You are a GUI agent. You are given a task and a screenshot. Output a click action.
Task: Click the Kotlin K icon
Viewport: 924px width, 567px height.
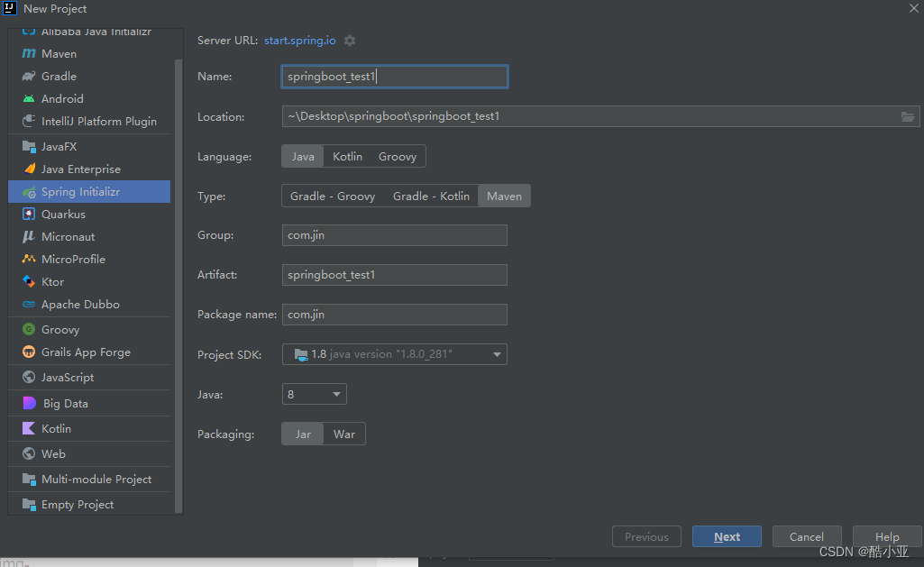[x=28, y=428]
